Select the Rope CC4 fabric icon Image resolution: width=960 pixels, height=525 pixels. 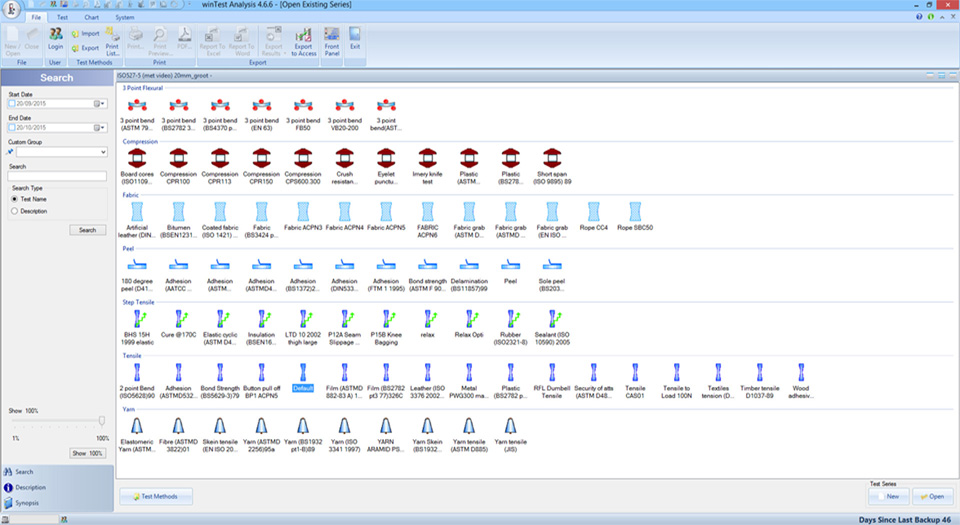pos(594,212)
